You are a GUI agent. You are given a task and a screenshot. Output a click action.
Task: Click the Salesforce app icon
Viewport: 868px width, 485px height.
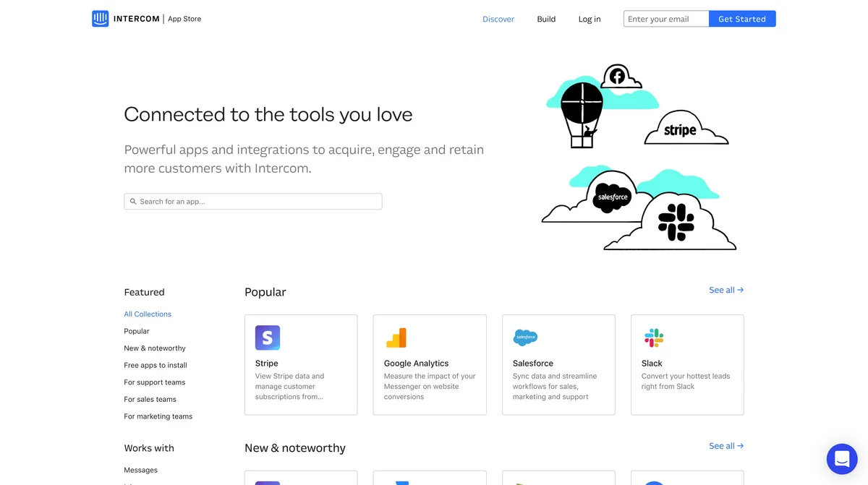click(x=524, y=338)
